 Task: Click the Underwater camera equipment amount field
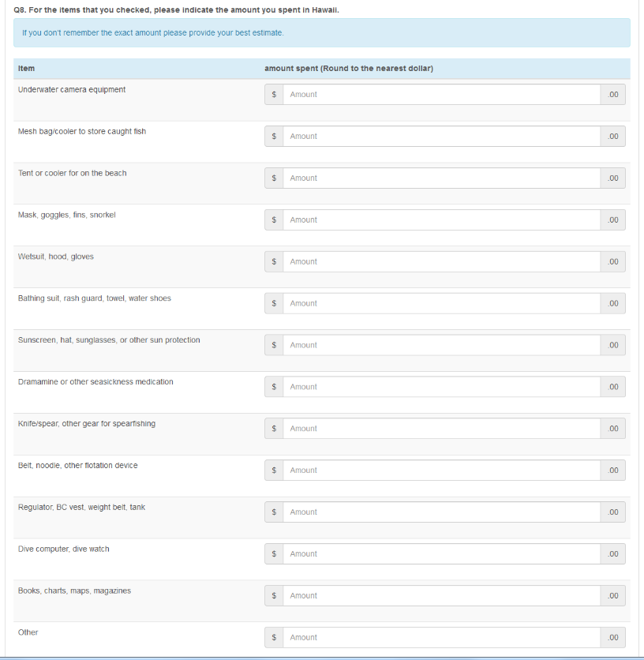click(x=442, y=95)
